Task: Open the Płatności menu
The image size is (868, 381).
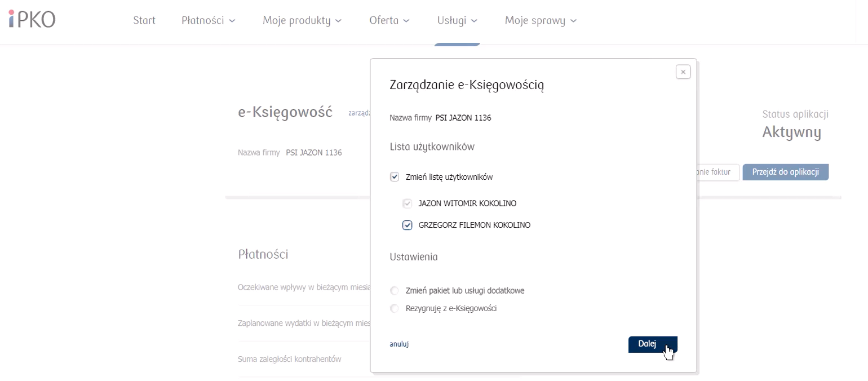Action: 208,20
